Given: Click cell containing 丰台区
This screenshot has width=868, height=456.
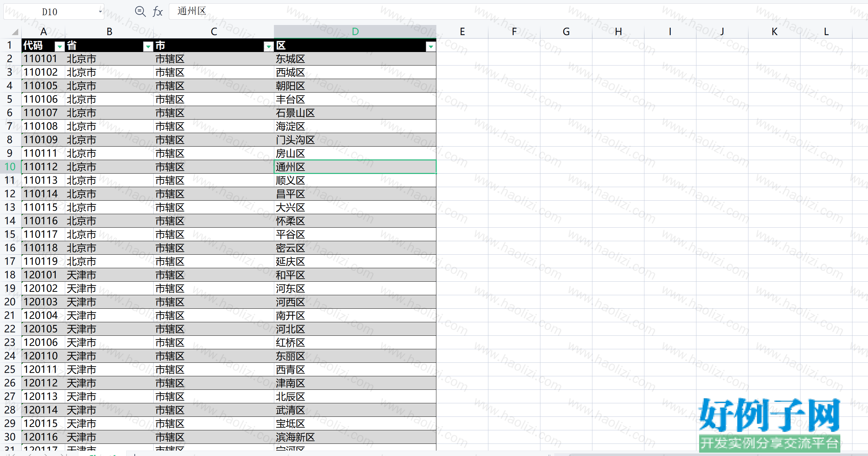Looking at the screenshot, I should (x=355, y=99).
